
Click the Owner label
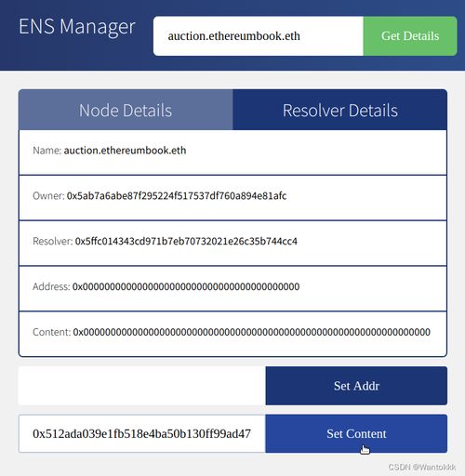(48, 196)
